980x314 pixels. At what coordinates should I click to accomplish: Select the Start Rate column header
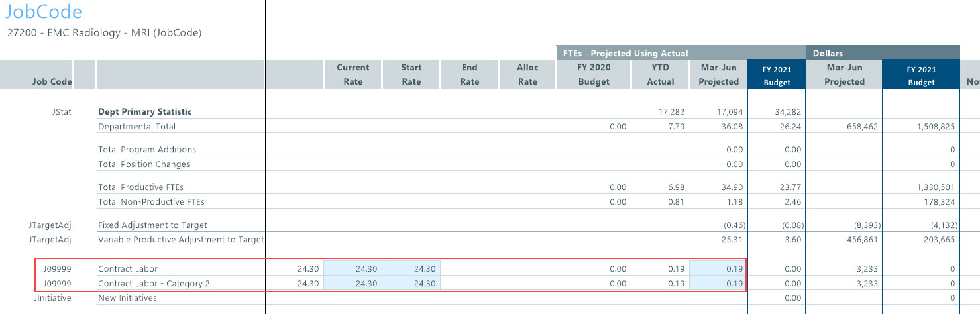click(x=411, y=74)
